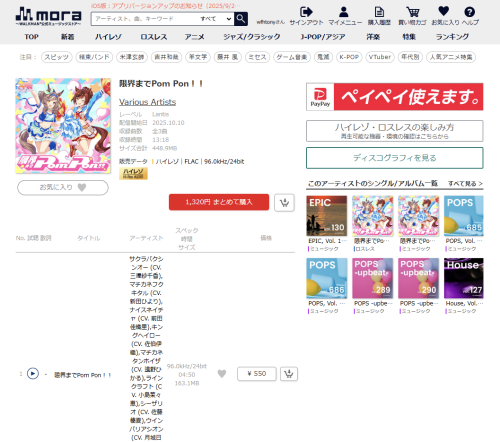Viewport: 500px width, 442px height.
Task: Open ロスレス navigation tab
Action: click(x=154, y=37)
